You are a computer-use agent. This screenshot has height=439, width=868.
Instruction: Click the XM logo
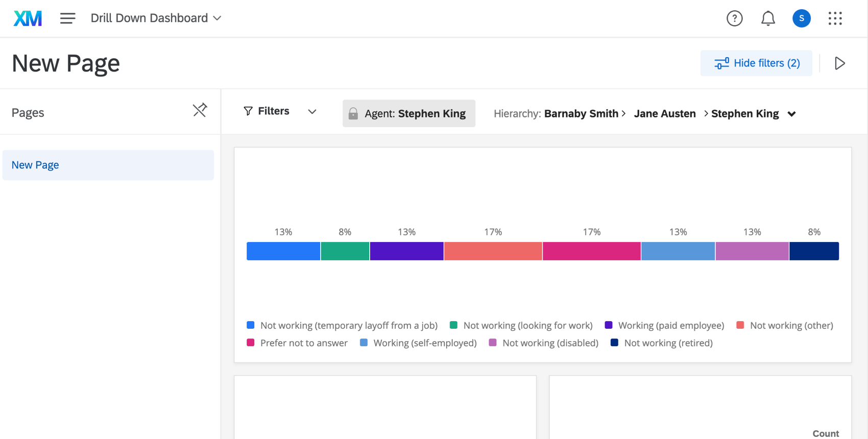(x=28, y=18)
